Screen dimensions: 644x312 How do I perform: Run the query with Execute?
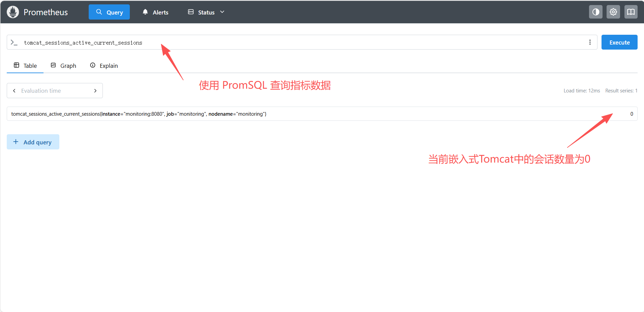click(619, 42)
